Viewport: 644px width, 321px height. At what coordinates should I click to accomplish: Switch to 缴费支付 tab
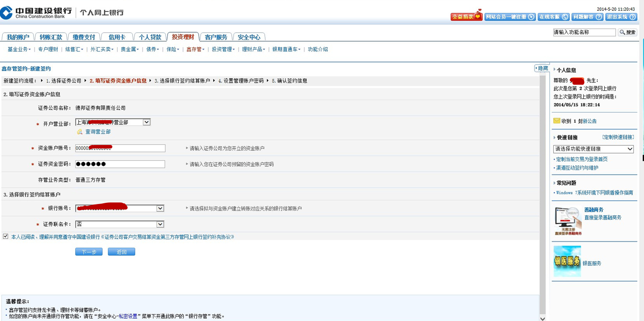(x=84, y=37)
